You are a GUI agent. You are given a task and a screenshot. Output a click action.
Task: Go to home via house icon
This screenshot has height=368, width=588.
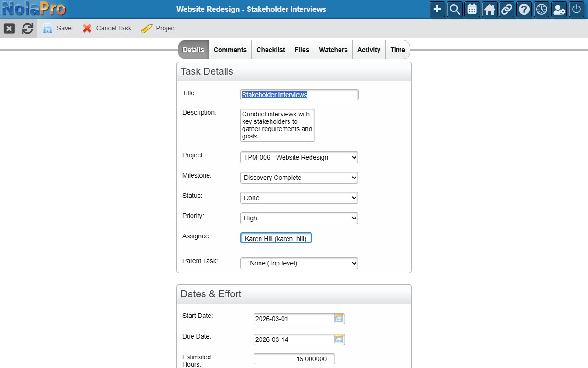490,9
